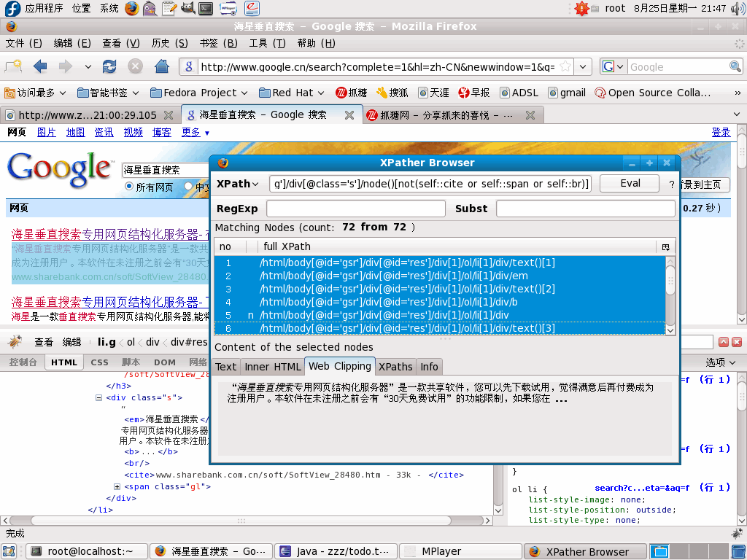Image resolution: width=747 pixels, height=560 pixels.
Task: Click the stop loading button
Action: (x=135, y=66)
